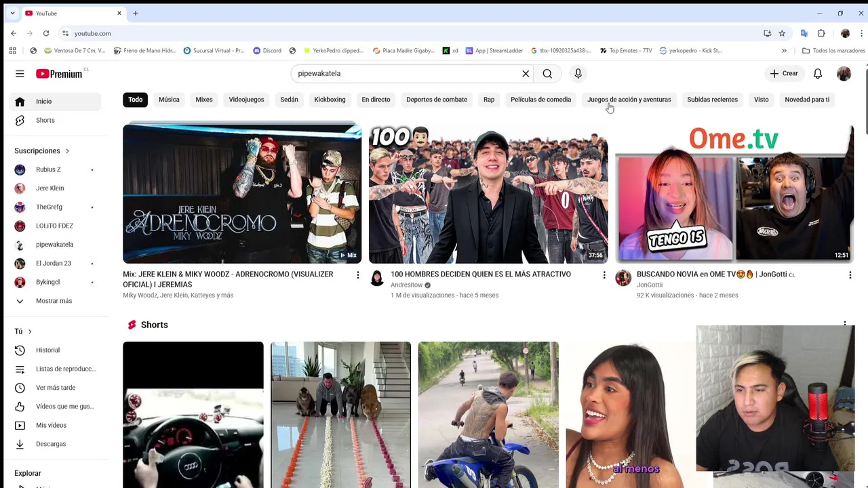Viewport: 868px width, 488px height.
Task: Start voice search with the microphone icon
Action: coord(578,73)
